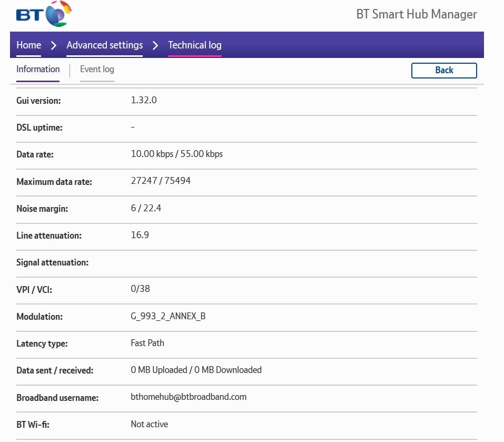The image size is (504, 442).
Task: Select 0 MB Uploaded / 0 MB Downloaded
Action: coord(196,370)
